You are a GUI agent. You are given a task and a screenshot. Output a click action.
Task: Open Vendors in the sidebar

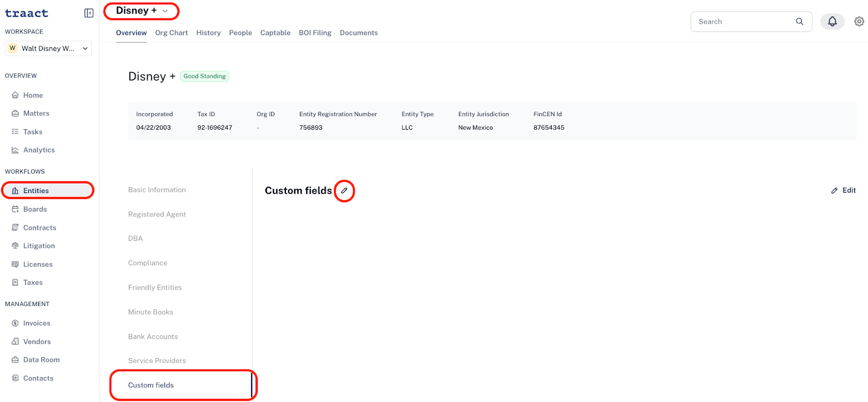coord(37,342)
